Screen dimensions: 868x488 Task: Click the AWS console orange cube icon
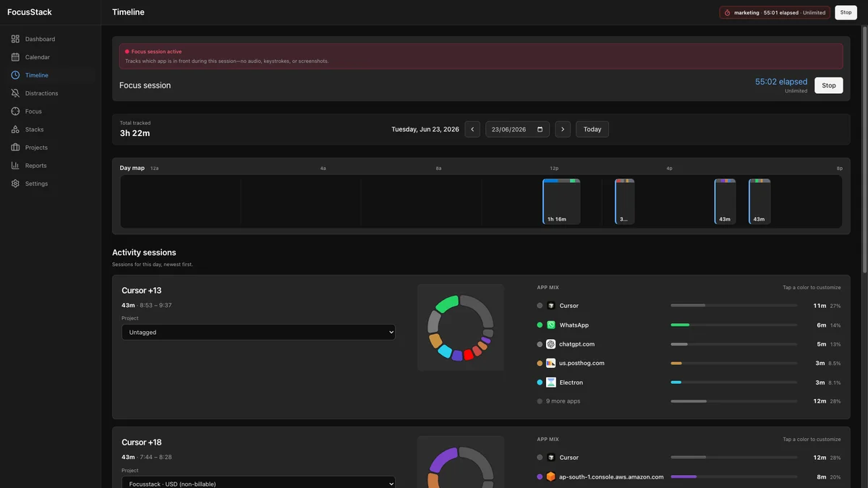pyautogui.click(x=550, y=477)
